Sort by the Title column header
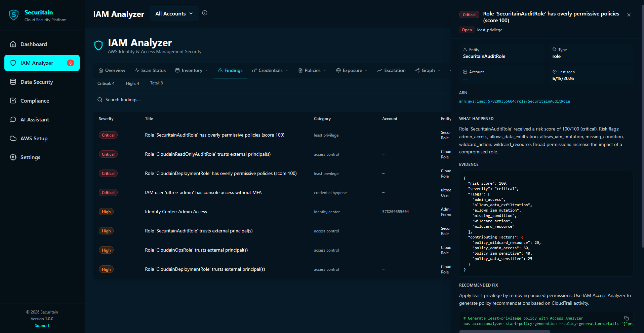 [x=149, y=119]
